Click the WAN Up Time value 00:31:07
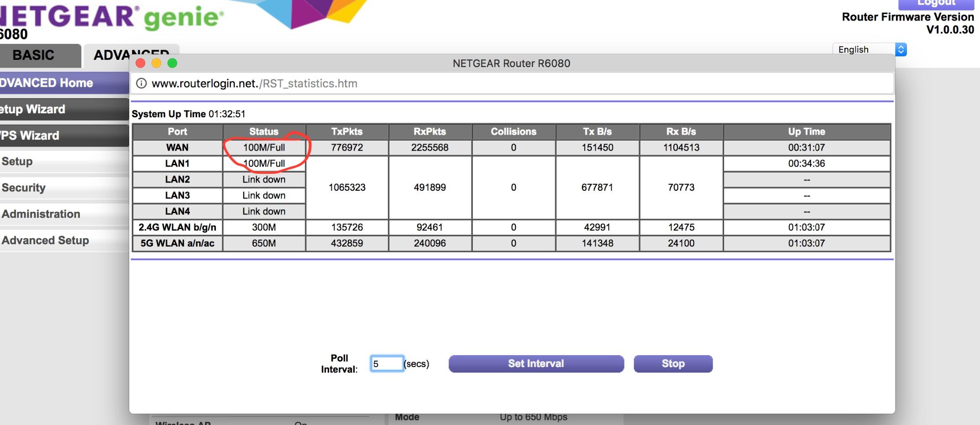Screen dimensions: 980x425 (807, 147)
